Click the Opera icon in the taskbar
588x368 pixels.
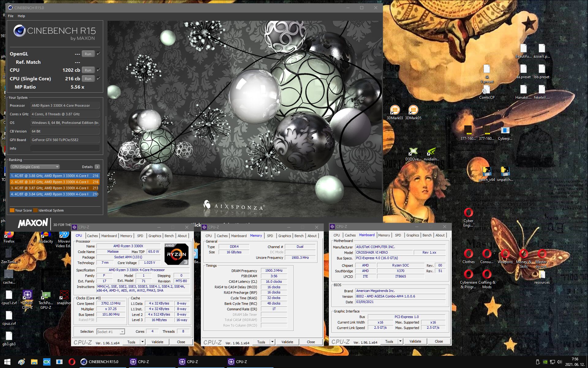(x=72, y=362)
